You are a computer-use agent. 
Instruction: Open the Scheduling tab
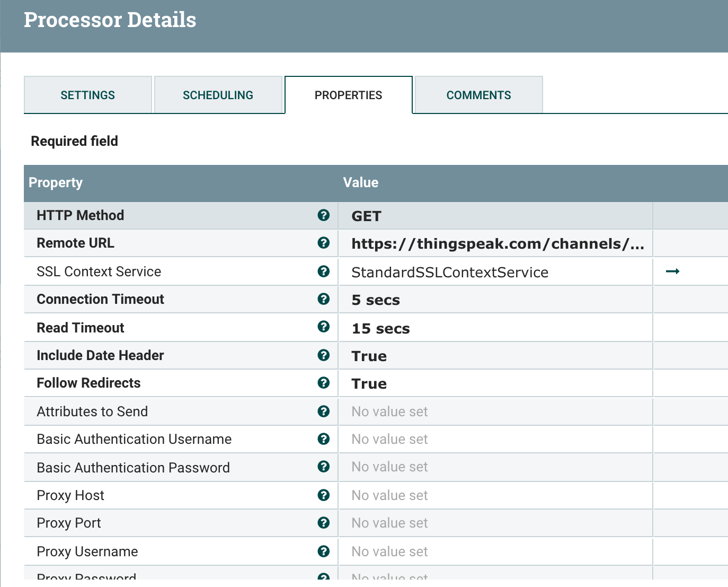(218, 95)
